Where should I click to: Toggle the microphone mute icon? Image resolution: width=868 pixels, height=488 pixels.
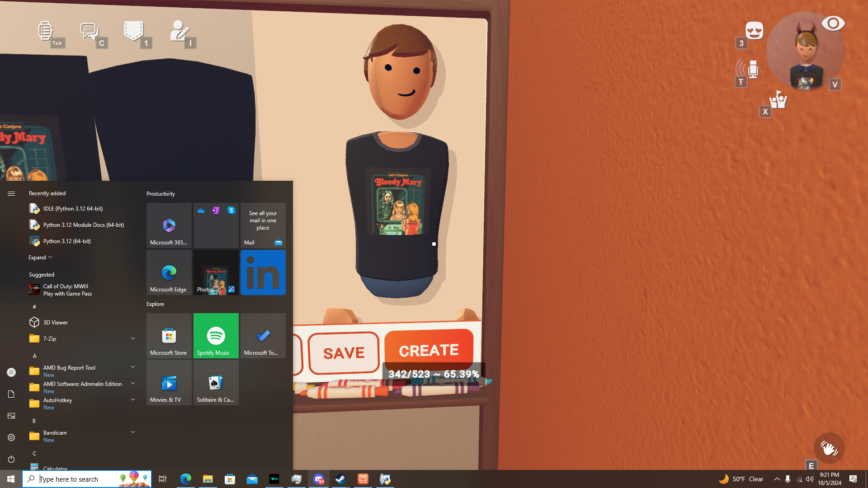752,69
